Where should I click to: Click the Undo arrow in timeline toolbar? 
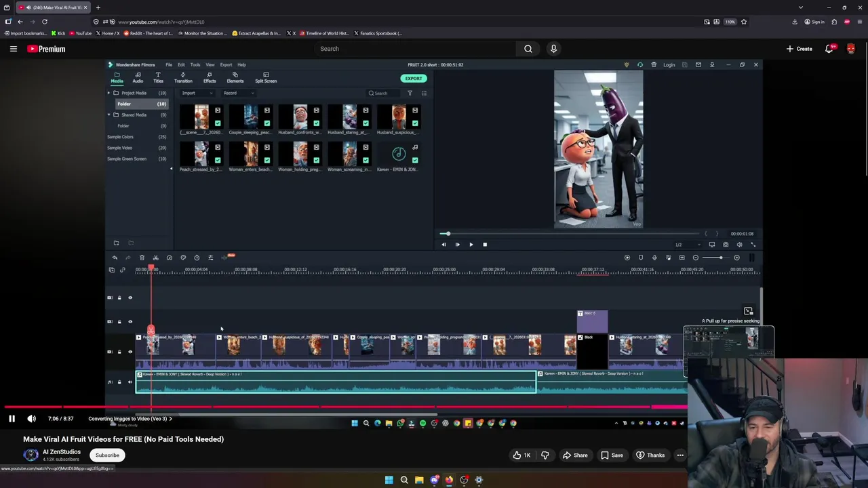[115, 258]
